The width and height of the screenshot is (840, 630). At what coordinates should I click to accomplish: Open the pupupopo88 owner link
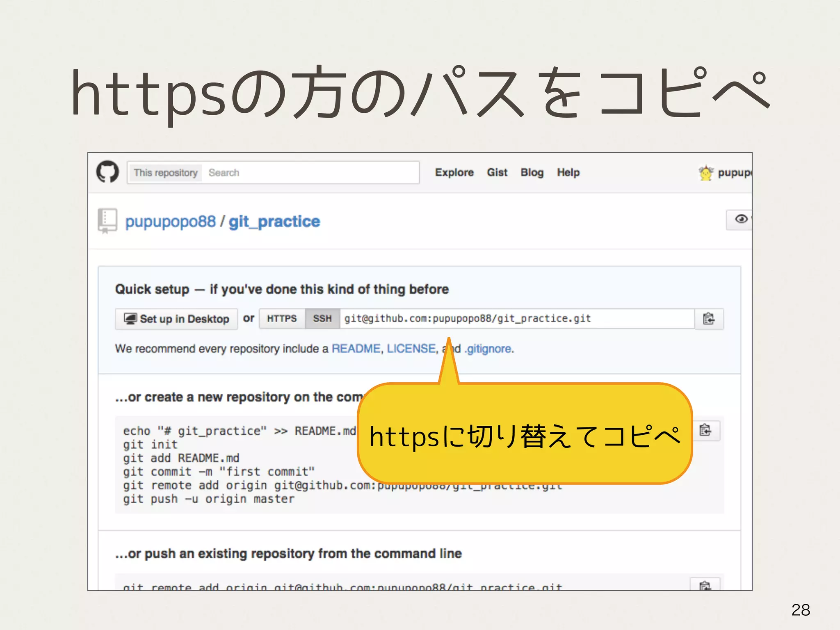pos(170,221)
